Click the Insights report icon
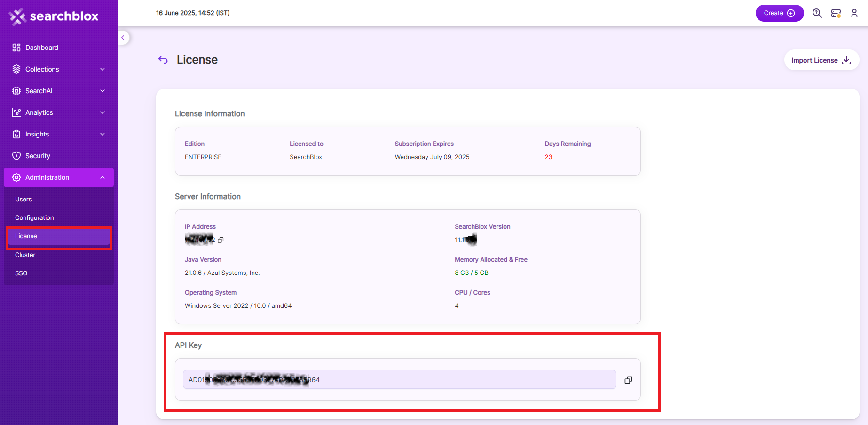 (16, 134)
